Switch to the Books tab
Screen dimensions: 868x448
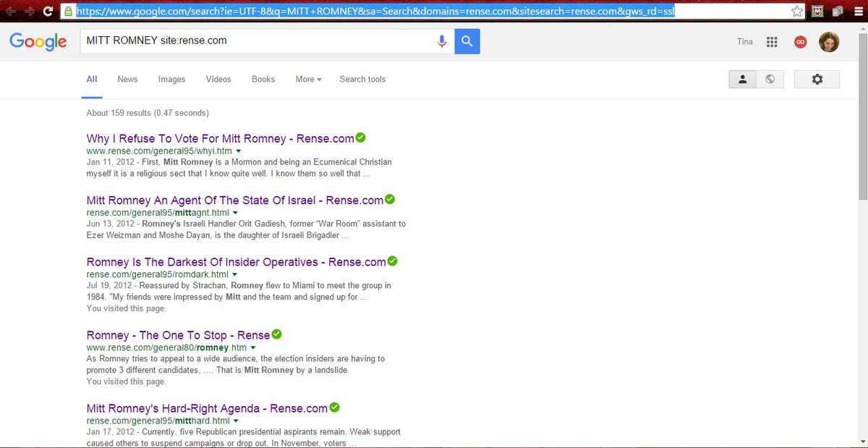[263, 80]
